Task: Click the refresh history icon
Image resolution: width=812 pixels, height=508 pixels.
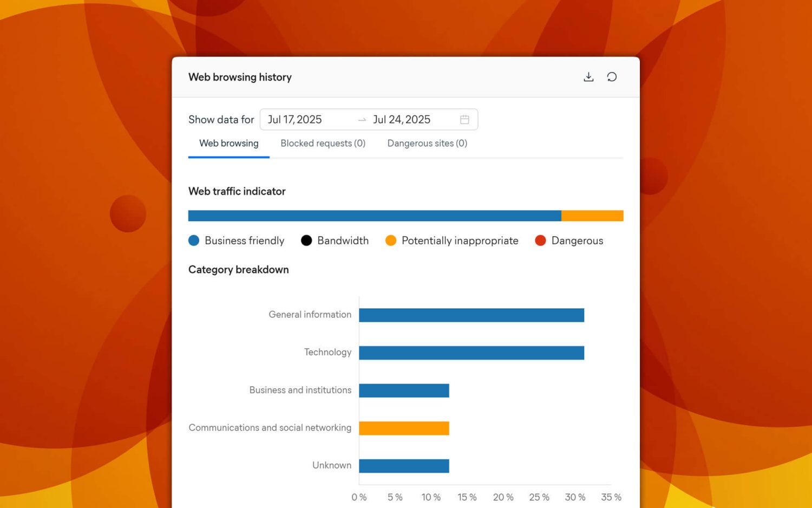Action: [x=612, y=77]
